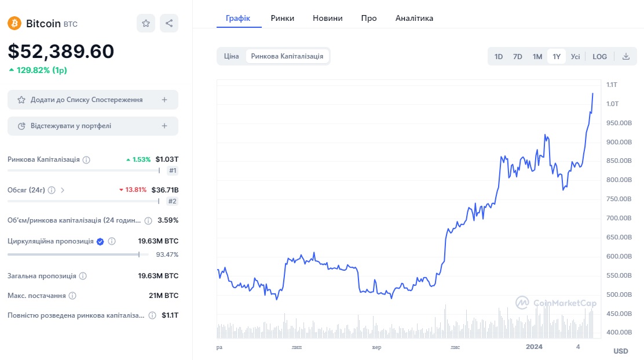Click the #2 volume rank badge

coord(173,201)
